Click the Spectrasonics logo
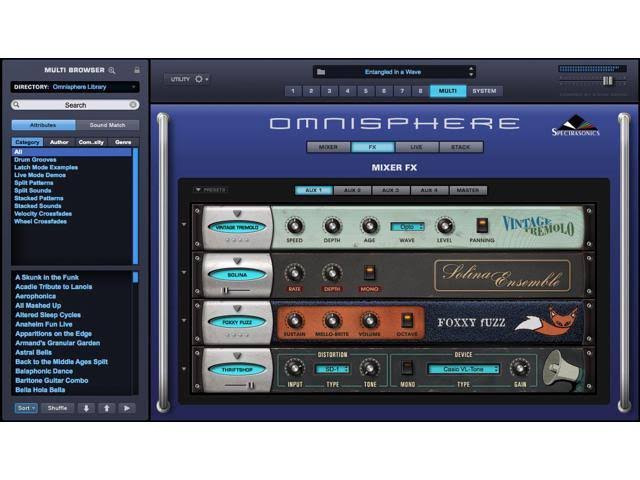 point(576,125)
